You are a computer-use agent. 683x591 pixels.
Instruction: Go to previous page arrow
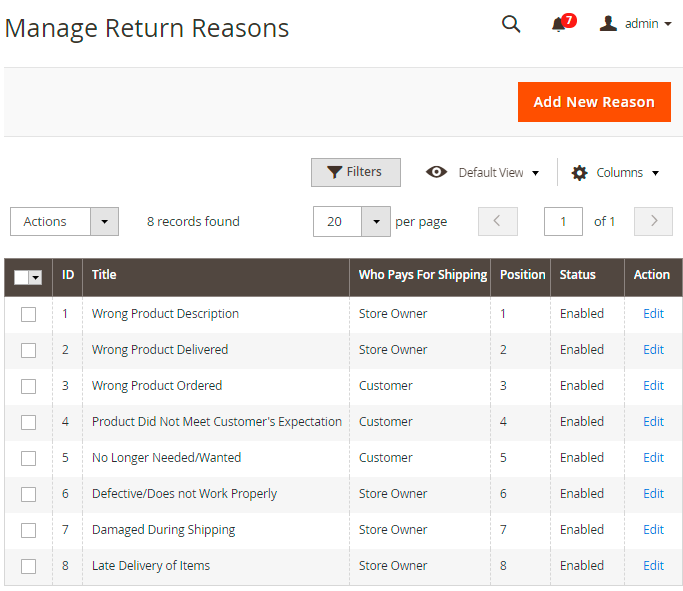click(x=497, y=221)
